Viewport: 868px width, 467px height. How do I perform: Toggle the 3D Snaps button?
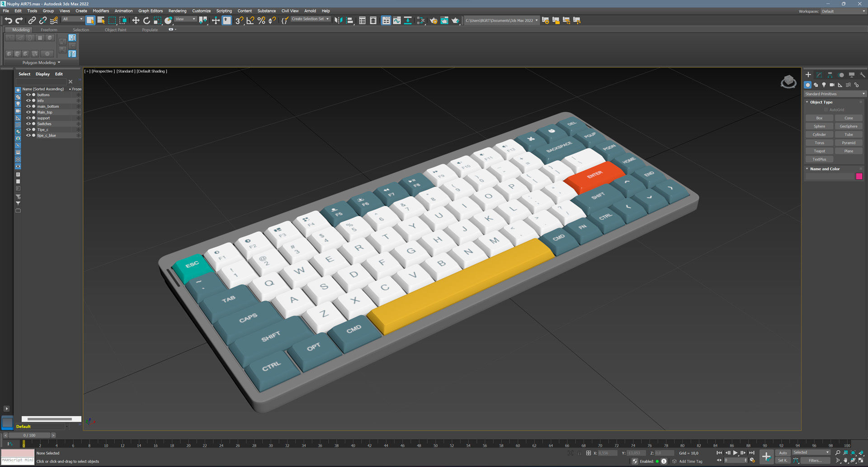tap(240, 20)
